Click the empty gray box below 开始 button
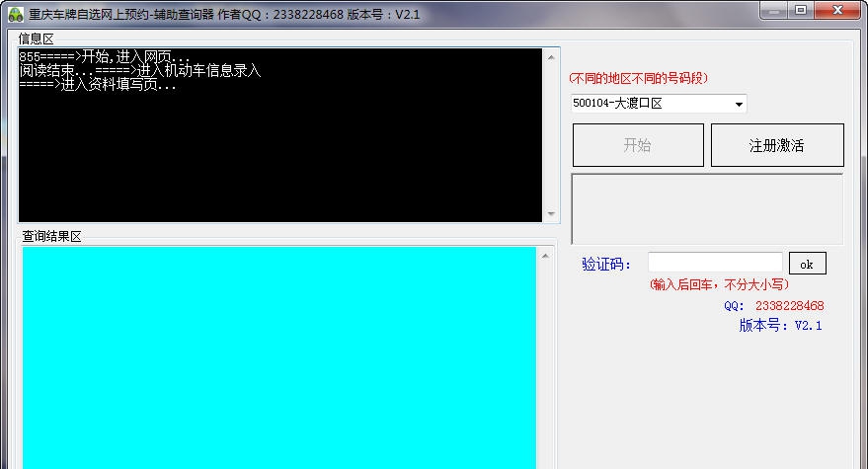The height and width of the screenshot is (469, 868). (707, 208)
